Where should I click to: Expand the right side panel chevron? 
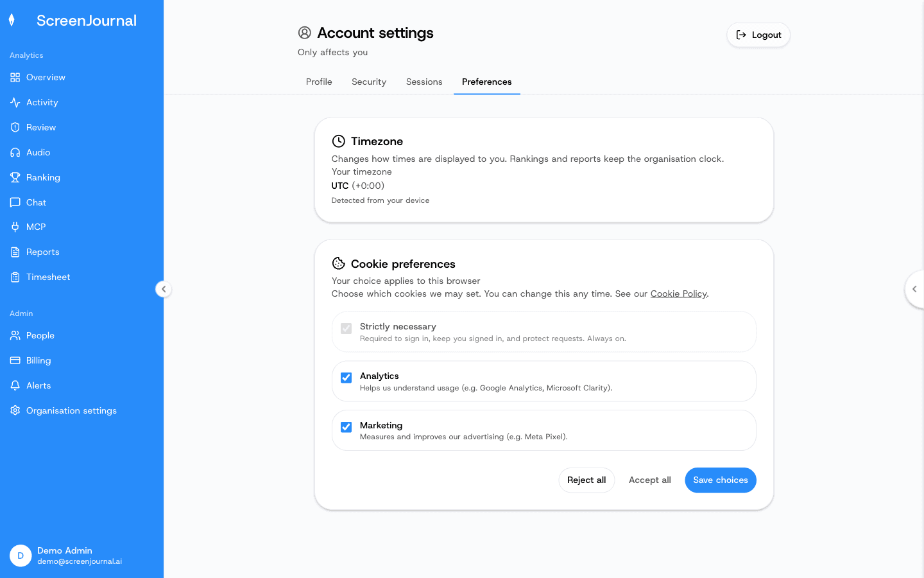click(x=914, y=289)
